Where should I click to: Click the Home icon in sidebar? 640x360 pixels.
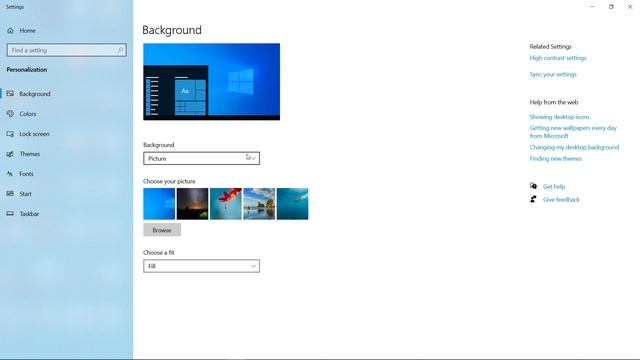click(10, 30)
